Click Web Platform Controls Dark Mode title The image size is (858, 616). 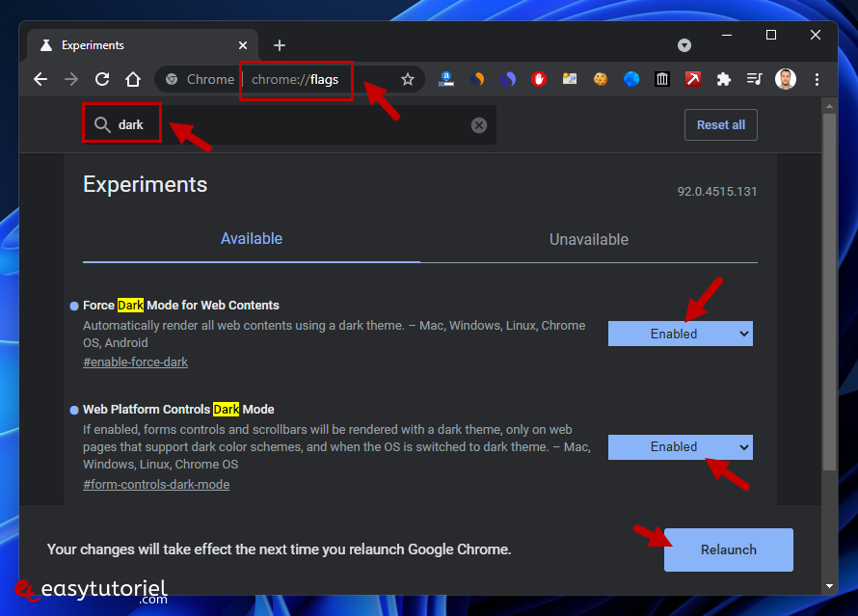[178, 409]
